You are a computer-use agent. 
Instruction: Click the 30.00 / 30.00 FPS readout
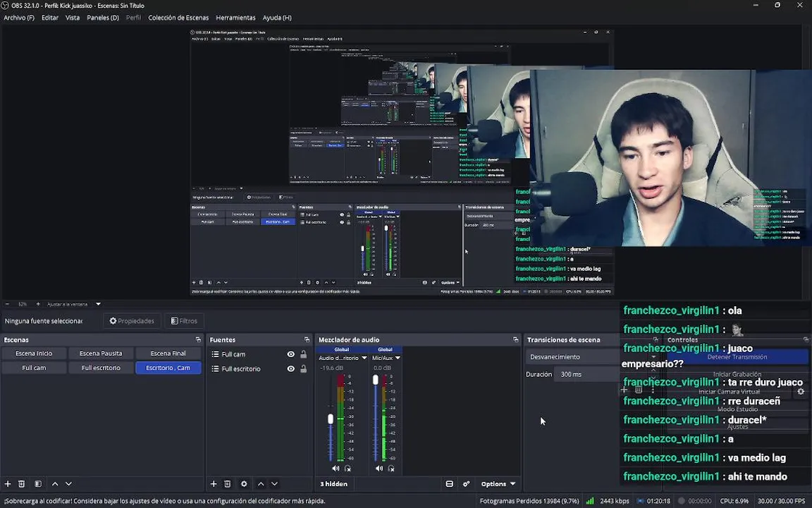coord(782,501)
